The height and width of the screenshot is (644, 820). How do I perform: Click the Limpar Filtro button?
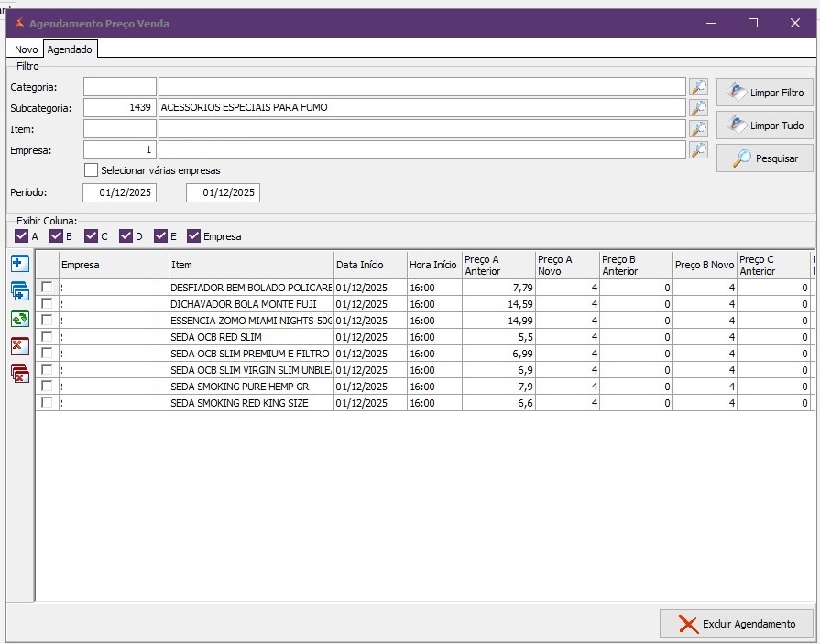point(764,93)
